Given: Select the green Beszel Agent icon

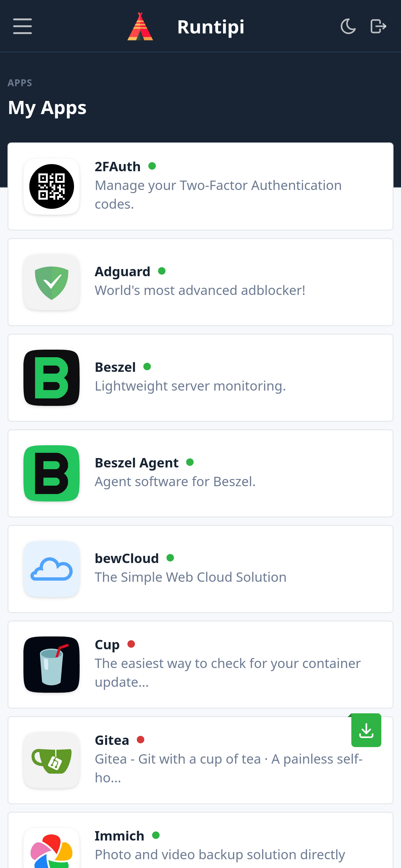Looking at the screenshot, I should click(x=51, y=473).
